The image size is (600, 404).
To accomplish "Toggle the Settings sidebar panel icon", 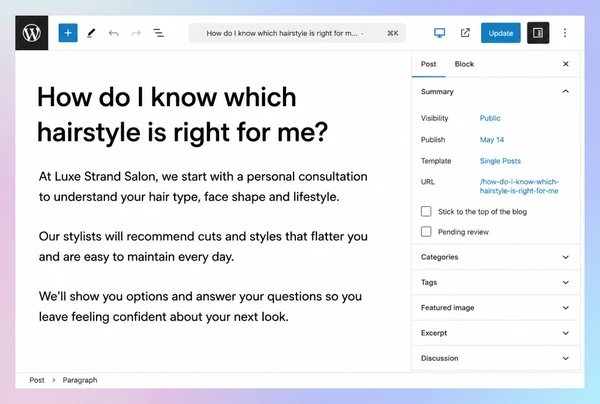I will point(538,33).
